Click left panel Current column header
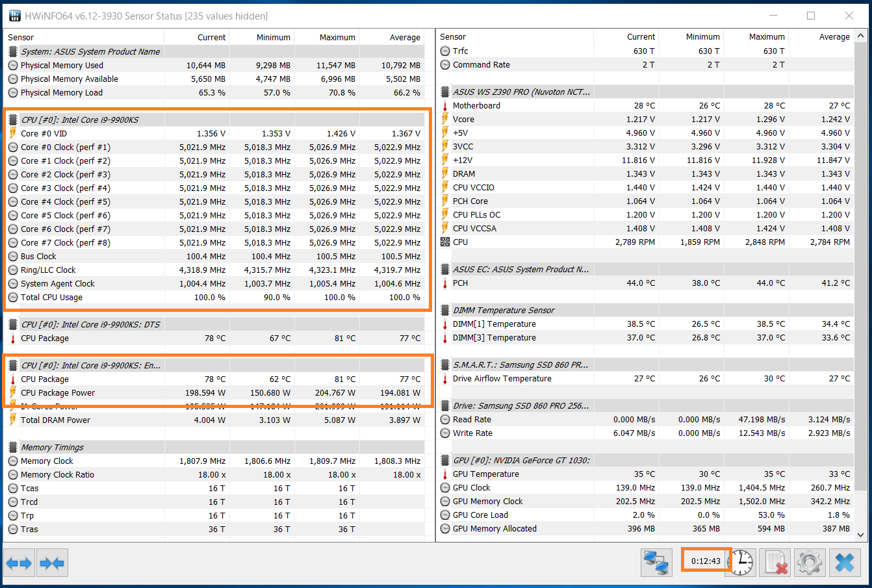The height and width of the screenshot is (588, 872). click(197, 37)
